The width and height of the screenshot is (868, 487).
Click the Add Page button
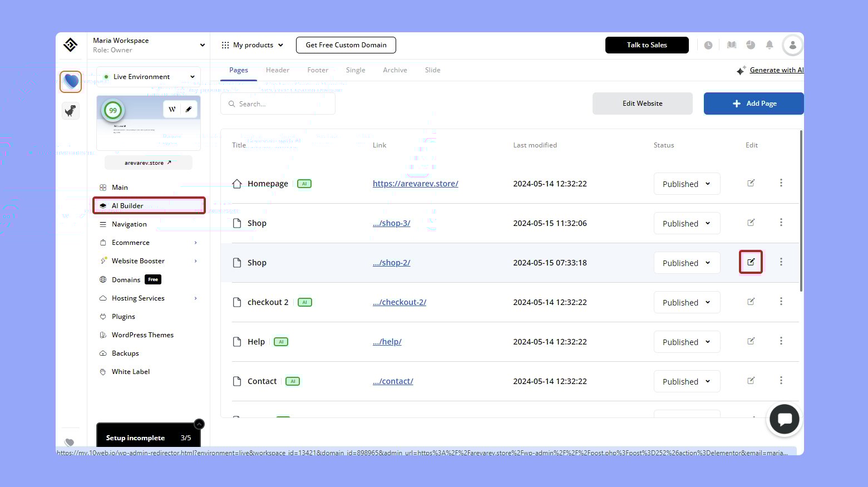tap(753, 104)
